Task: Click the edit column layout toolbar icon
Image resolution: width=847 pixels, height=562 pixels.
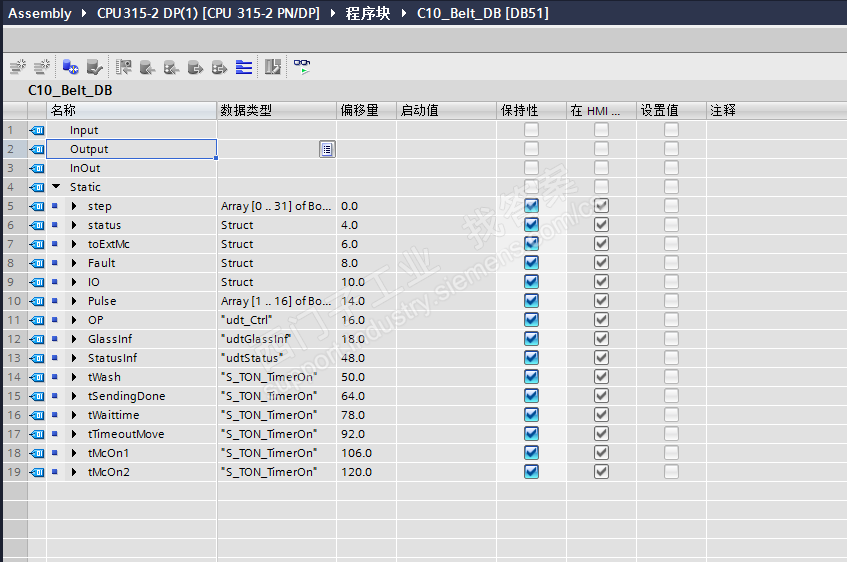Action: (273, 67)
